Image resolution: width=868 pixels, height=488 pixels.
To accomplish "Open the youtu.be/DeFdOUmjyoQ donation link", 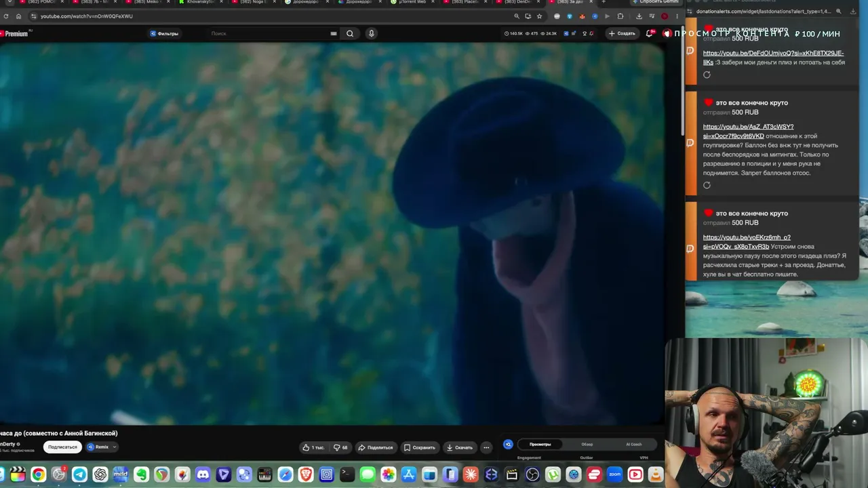I will pos(774,58).
